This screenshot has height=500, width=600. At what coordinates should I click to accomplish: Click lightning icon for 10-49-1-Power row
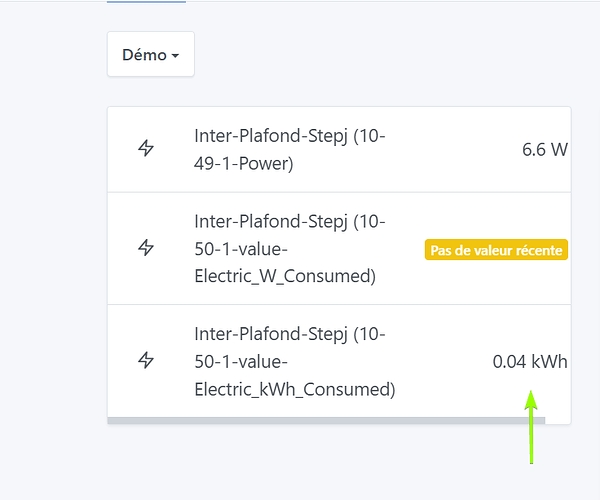pyautogui.click(x=146, y=149)
